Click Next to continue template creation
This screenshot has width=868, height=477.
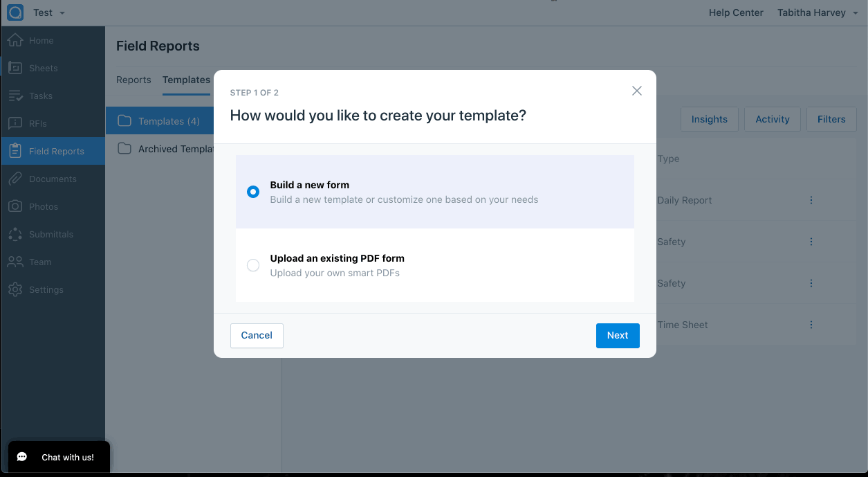617,335
